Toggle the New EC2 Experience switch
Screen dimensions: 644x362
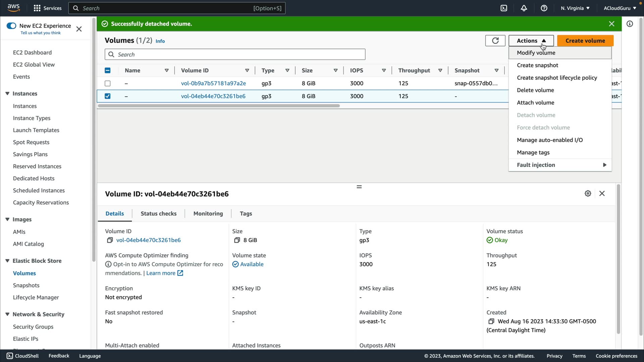click(11, 26)
